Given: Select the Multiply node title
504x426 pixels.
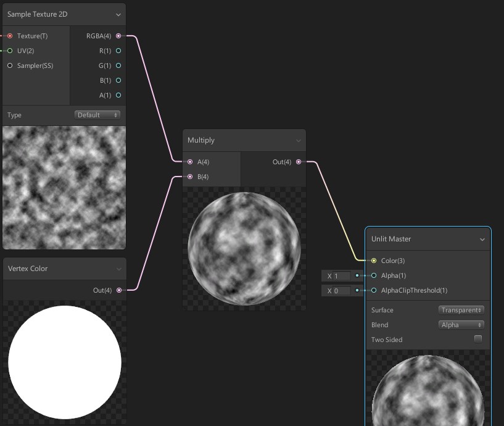Looking at the screenshot, I should (201, 140).
